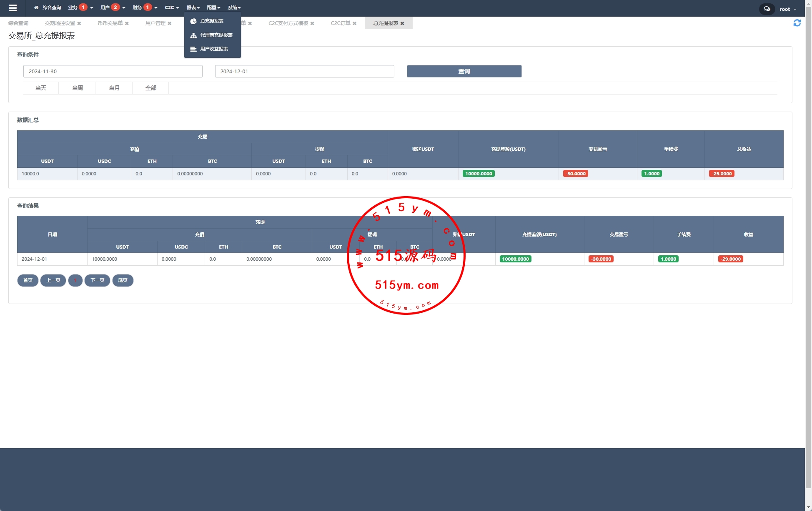Image resolution: width=812 pixels, height=511 pixels.
Task: Click the refresh icon at top right
Action: [x=797, y=23]
